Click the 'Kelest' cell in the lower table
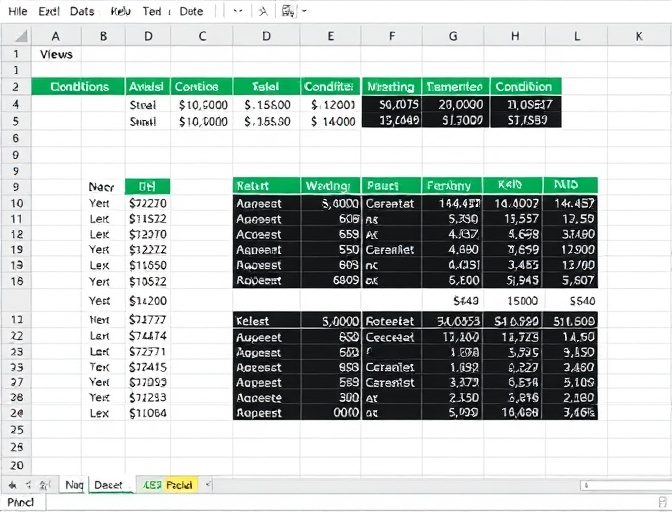Screen dimensions: 672x512 [x=266, y=320]
